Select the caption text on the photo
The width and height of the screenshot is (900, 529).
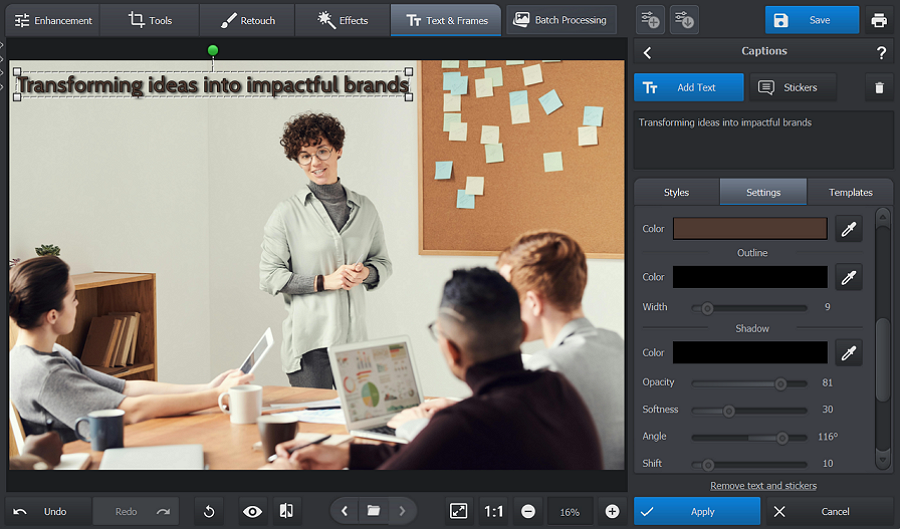213,85
